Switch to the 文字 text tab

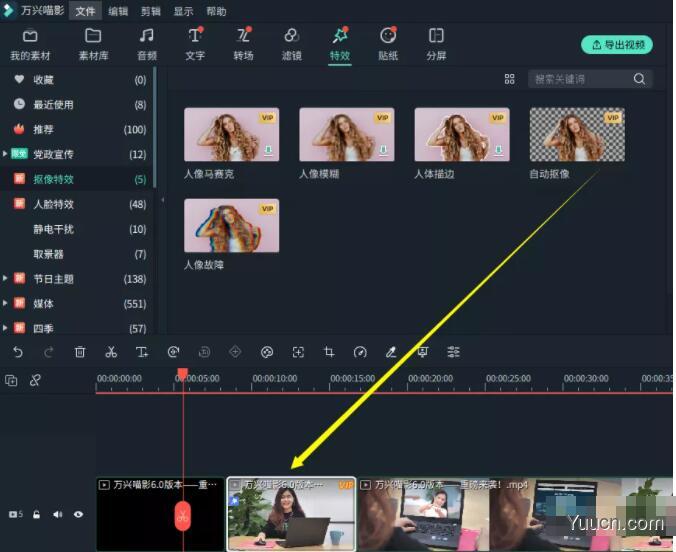[x=195, y=44]
